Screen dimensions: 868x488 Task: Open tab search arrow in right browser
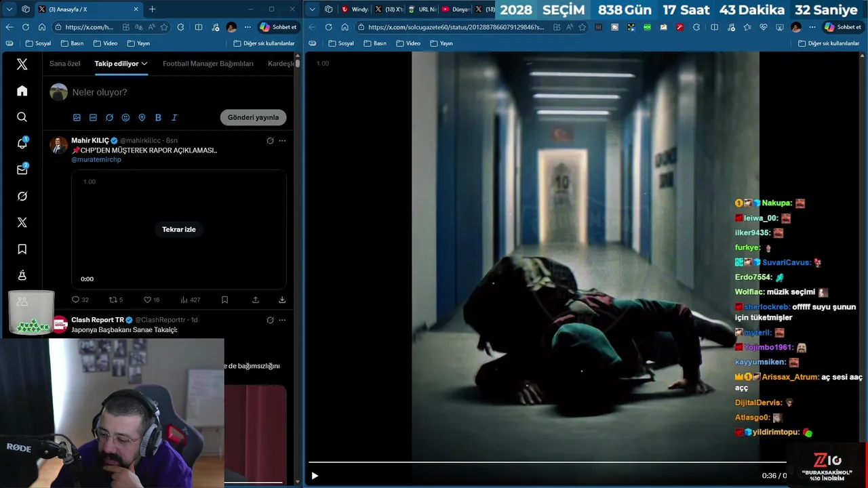click(x=312, y=9)
